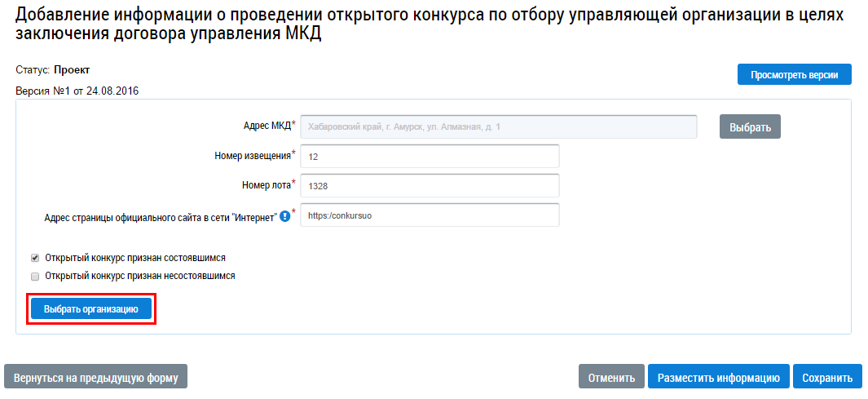Save the draft with Сохранить
The width and height of the screenshot is (868, 399).
[x=827, y=378]
